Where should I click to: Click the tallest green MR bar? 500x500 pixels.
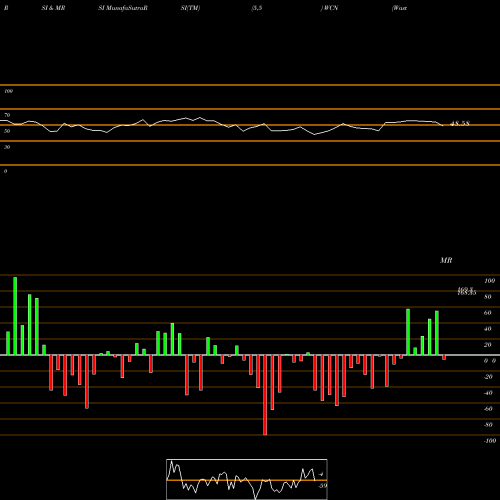point(15,316)
